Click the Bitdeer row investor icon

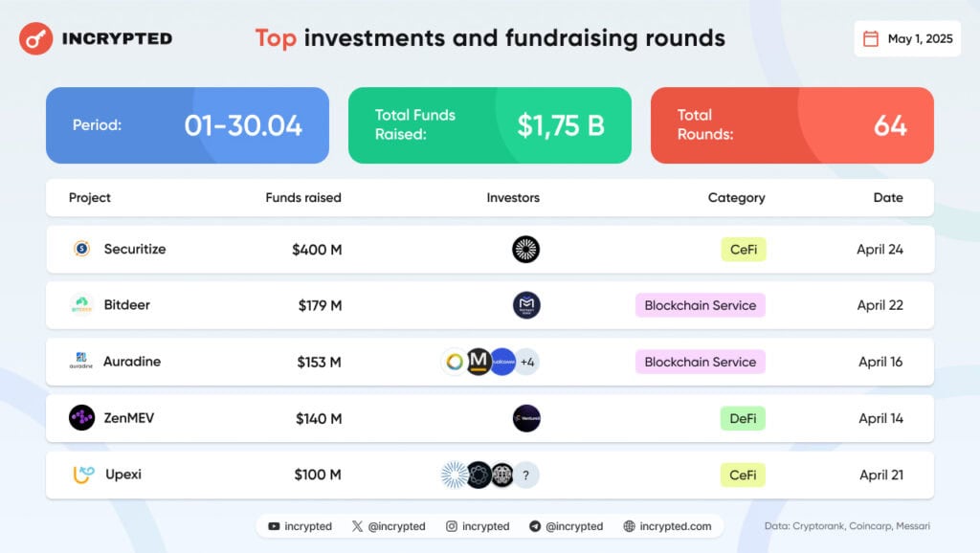(525, 305)
